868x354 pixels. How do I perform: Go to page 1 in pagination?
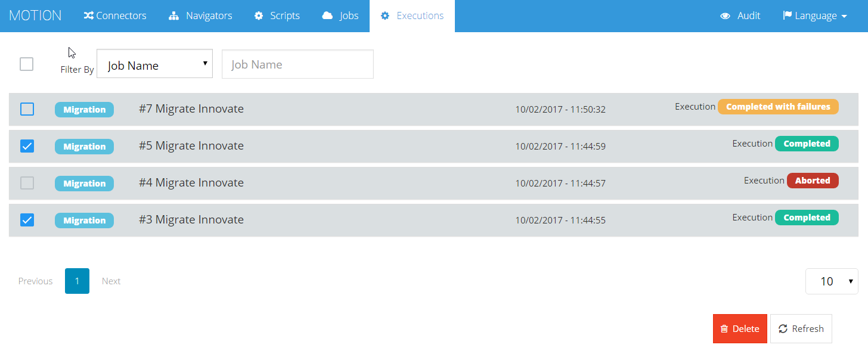pyautogui.click(x=77, y=281)
